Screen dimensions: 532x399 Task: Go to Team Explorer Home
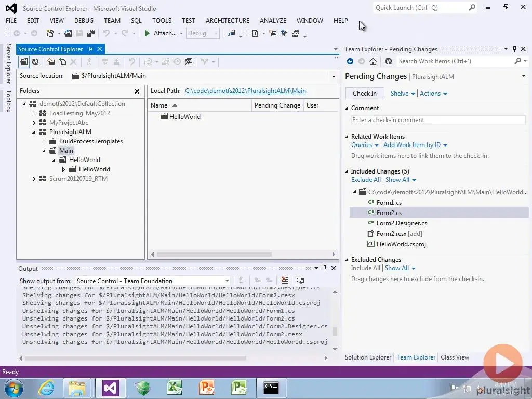tap(373, 61)
